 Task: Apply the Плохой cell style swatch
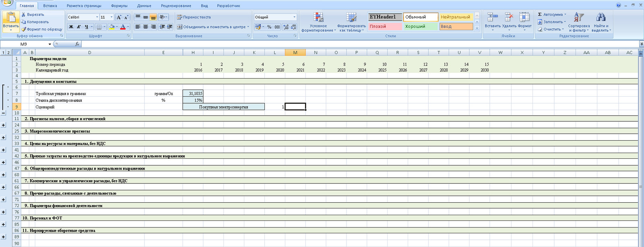[x=385, y=27]
